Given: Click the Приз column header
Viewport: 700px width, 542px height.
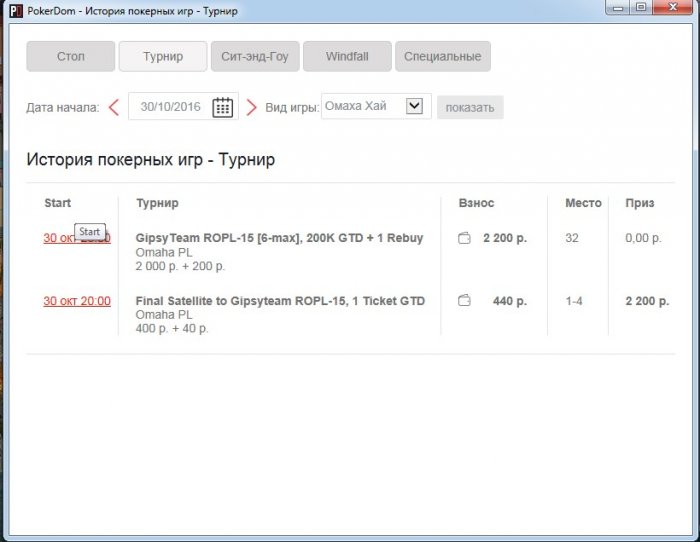Looking at the screenshot, I should click(640, 203).
